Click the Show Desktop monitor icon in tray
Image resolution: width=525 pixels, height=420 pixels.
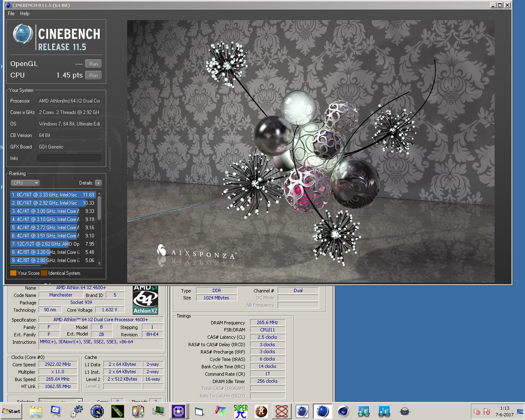click(x=520, y=411)
